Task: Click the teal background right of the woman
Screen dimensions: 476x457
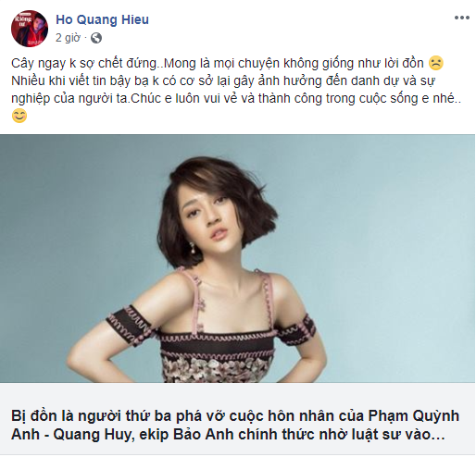Action: [386, 247]
